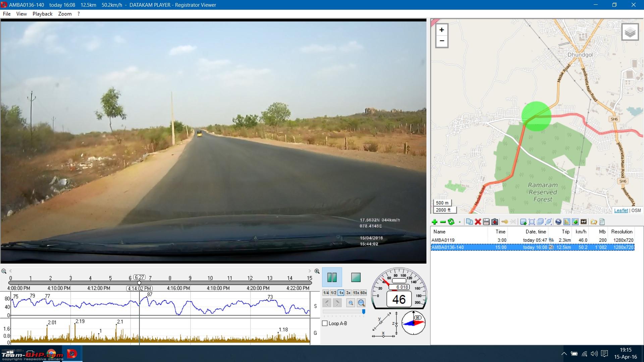This screenshot has height=362, width=644.
Task: Click the volume slider handle under playback controls
Action: tap(364, 311)
